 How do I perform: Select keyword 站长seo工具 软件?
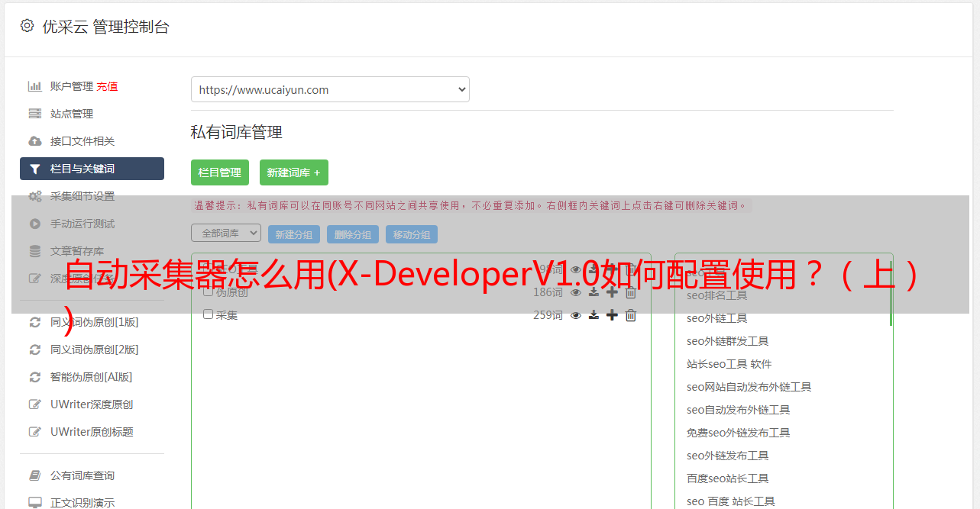point(729,364)
